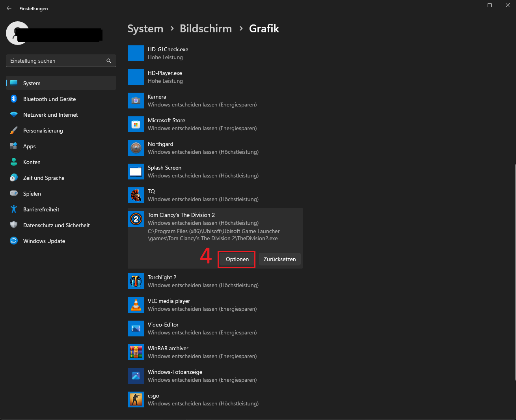Click the search magnifier icon
The height and width of the screenshot is (420, 516).
(x=109, y=61)
